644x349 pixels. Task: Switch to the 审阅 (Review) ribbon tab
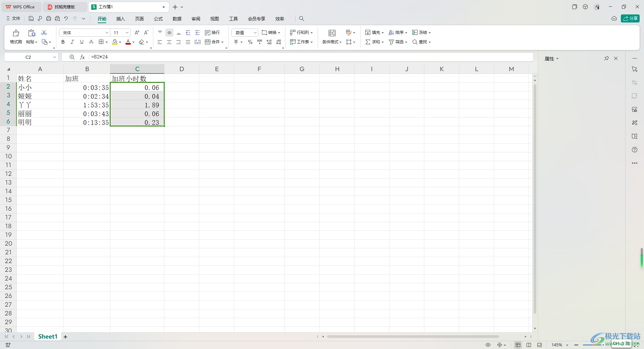point(196,19)
